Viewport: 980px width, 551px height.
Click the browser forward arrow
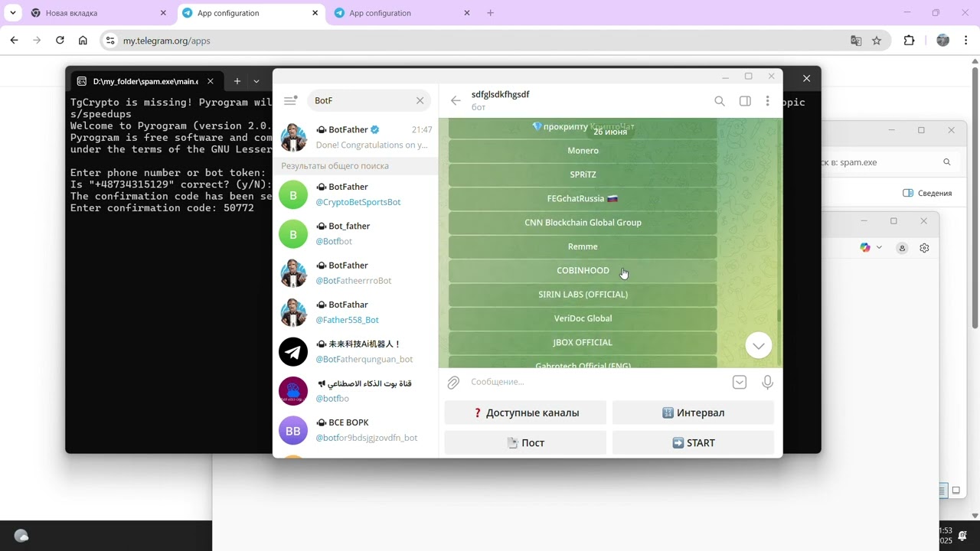[37, 41]
